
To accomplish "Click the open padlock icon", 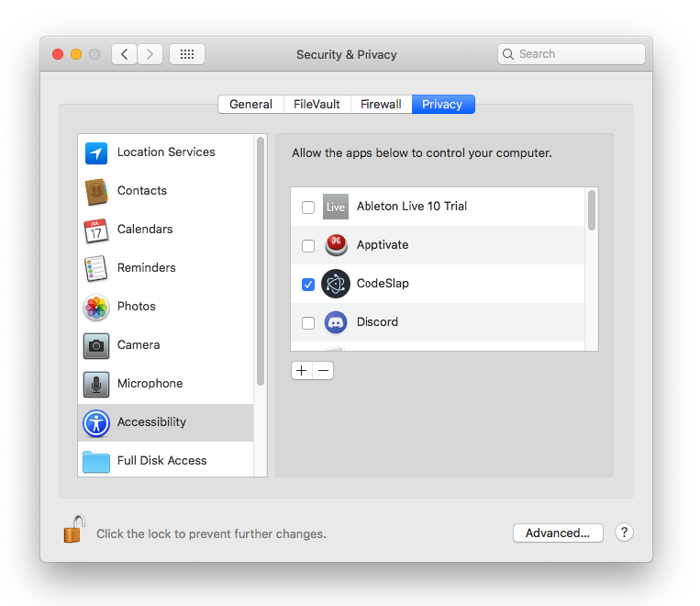I will tap(73, 529).
